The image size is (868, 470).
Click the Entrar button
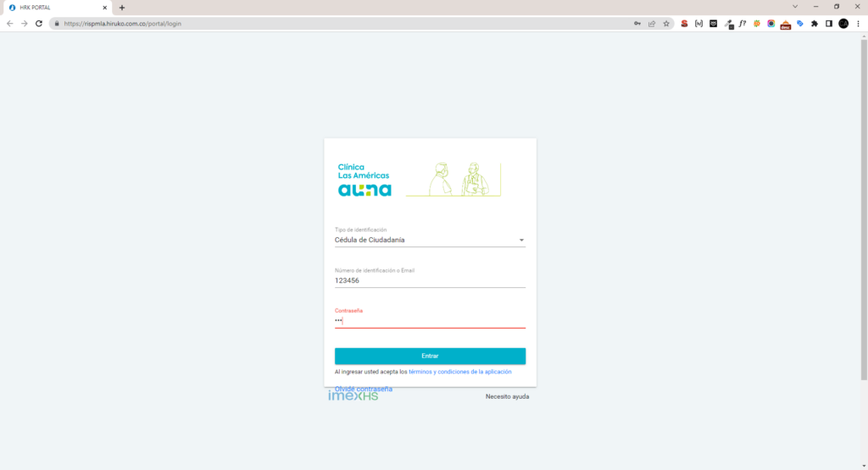tap(430, 356)
